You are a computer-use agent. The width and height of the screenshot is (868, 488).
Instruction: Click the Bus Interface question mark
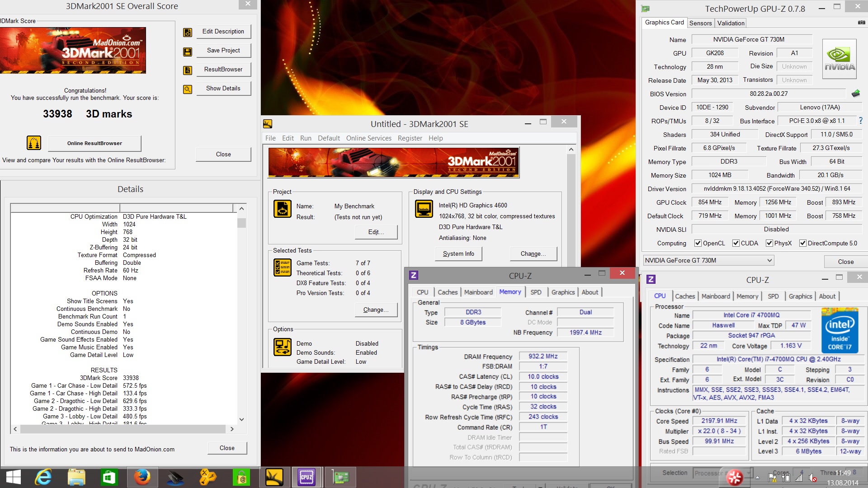(x=860, y=121)
